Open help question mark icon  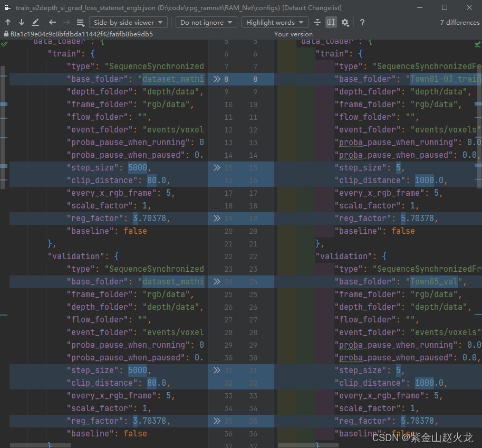click(362, 23)
